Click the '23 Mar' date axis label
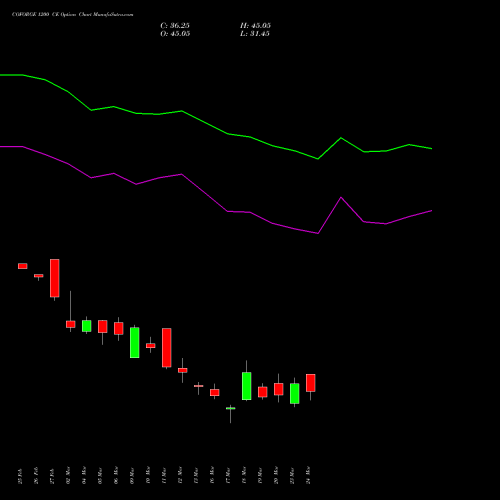This screenshot has width=500, height=500. point(292,475)
